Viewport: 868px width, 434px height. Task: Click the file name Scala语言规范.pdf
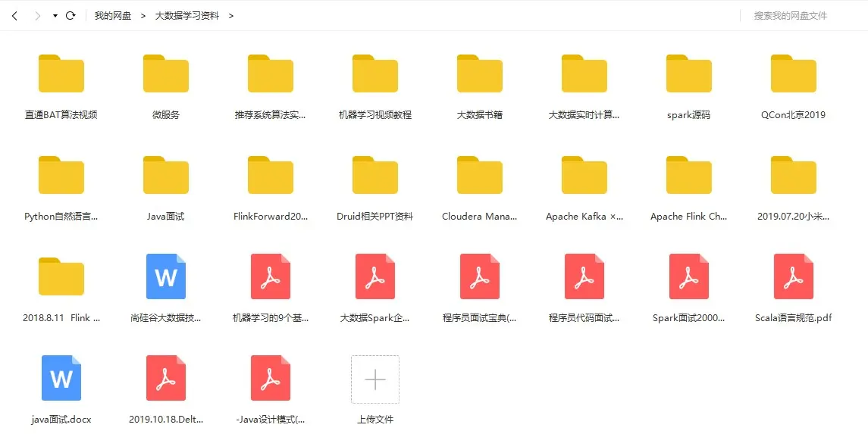(x=793, y=318)
